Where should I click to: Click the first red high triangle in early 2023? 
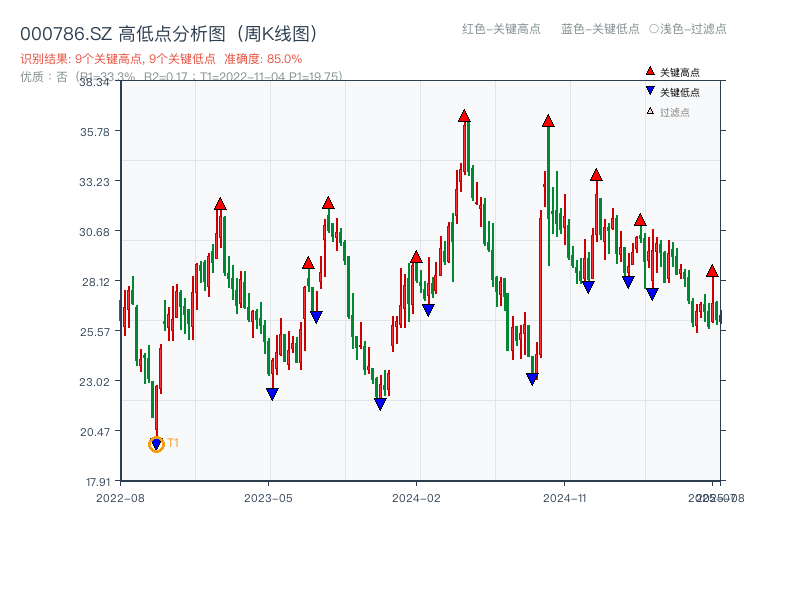coord(220,204)
